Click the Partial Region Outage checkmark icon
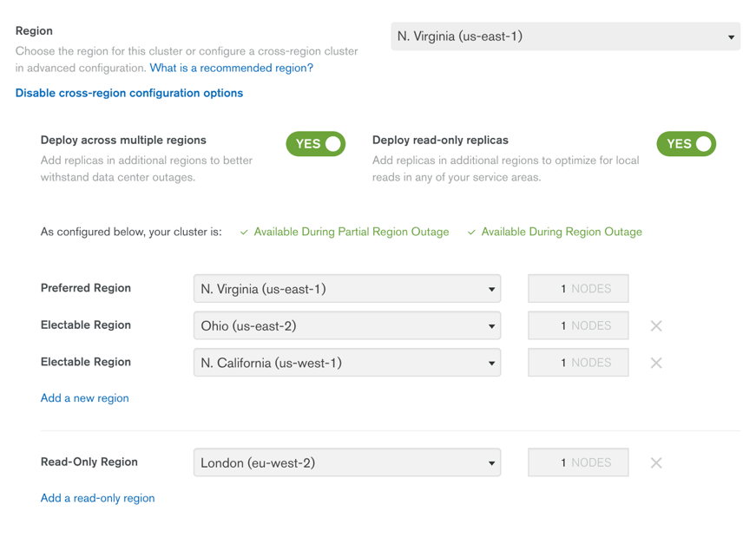 pos(244,233)
